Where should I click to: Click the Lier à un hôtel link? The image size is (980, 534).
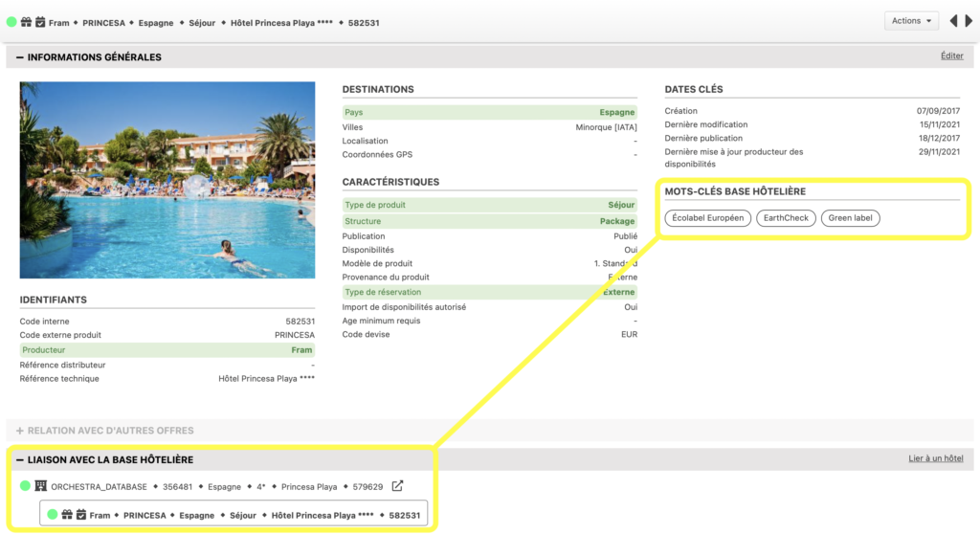coord(935,459)
